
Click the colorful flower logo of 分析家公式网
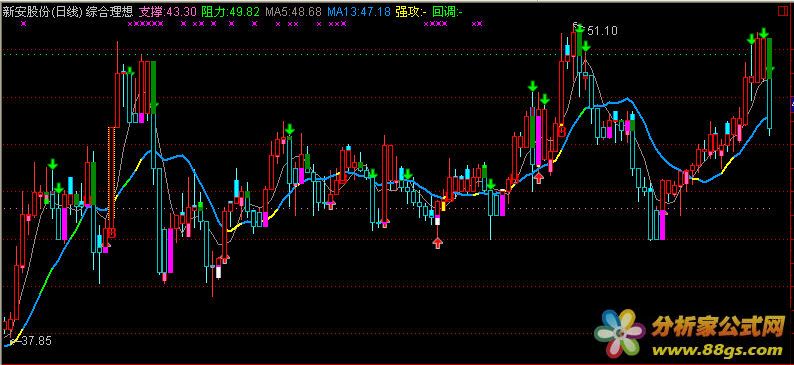619,333
